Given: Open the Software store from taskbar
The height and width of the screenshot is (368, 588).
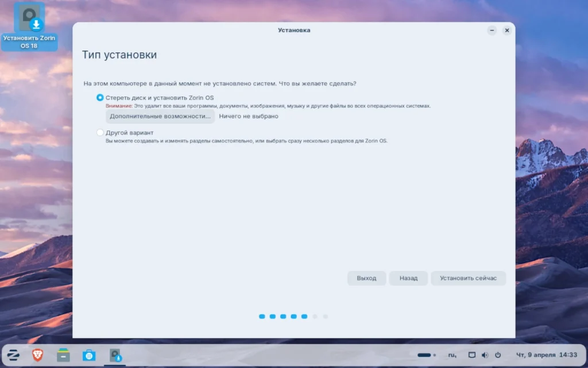Looking at the screenshot, I should pos(89,355).
